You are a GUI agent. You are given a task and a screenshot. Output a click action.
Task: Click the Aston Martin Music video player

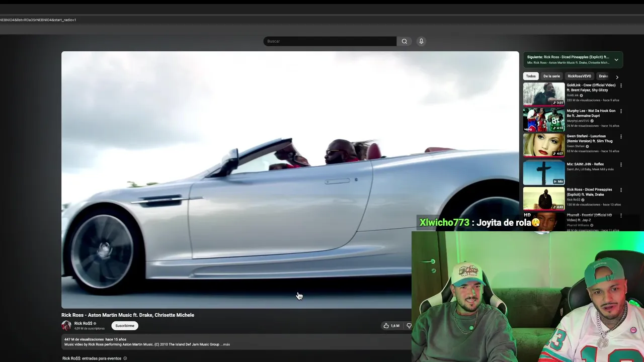coord(290,179)
